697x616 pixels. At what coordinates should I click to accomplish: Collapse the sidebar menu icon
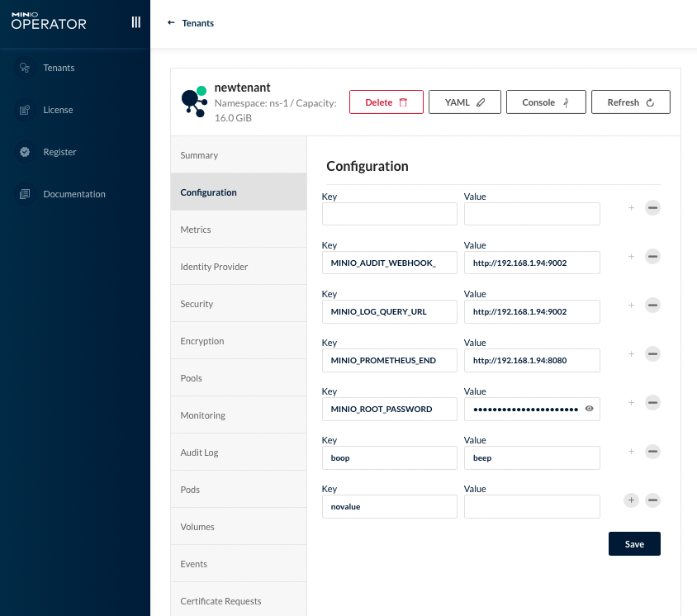pos(136,22)
